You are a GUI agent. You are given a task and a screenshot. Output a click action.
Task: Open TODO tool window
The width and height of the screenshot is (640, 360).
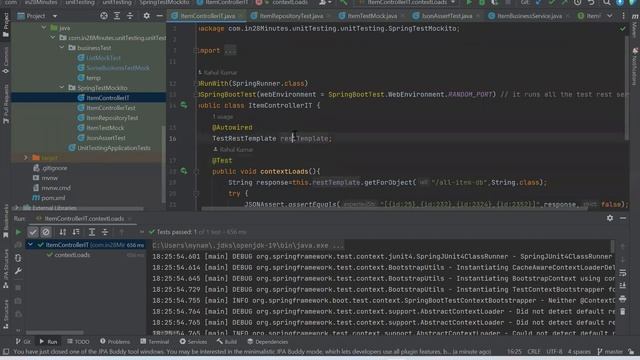(x=78, y=342)
